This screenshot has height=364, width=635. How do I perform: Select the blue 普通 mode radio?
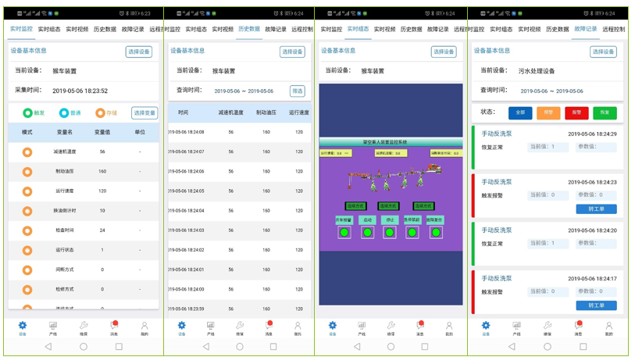(64, 113)
